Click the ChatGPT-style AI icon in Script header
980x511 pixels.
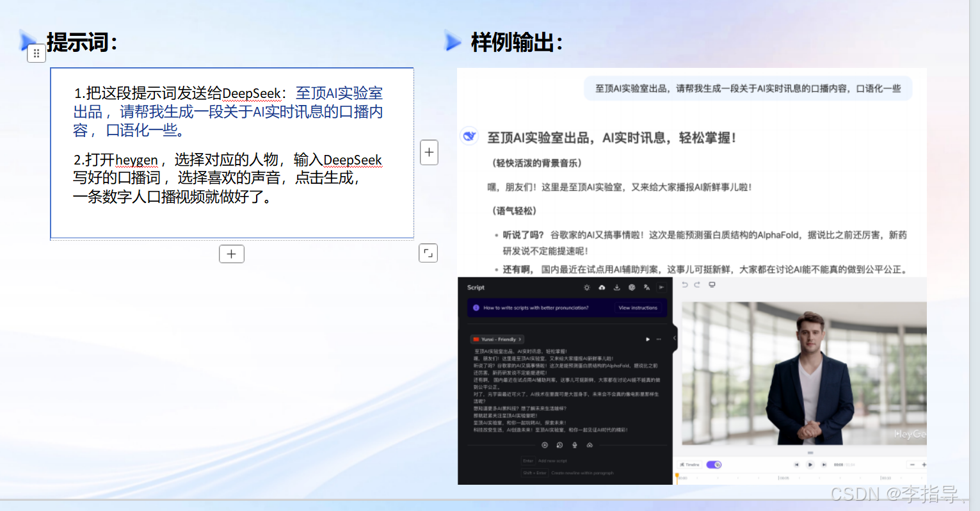[x=632, y=288]
